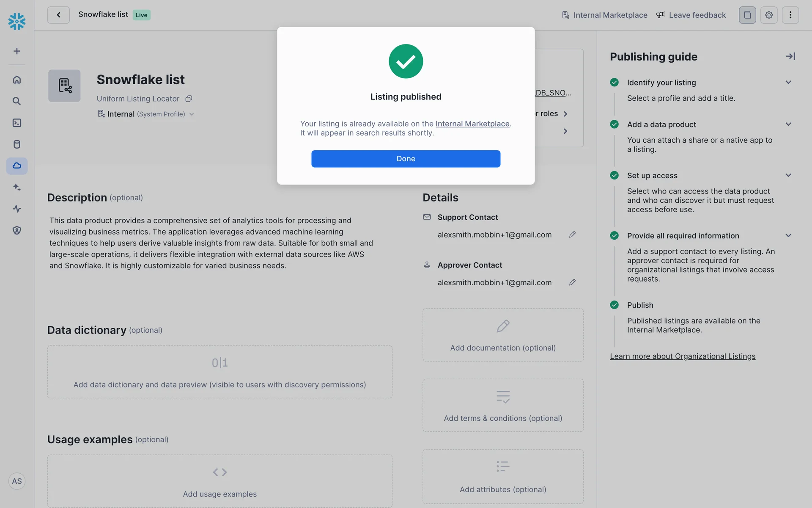
Task: Open the Worksheets/Projects icon in sidebar
Action: [x=17, y=123]
